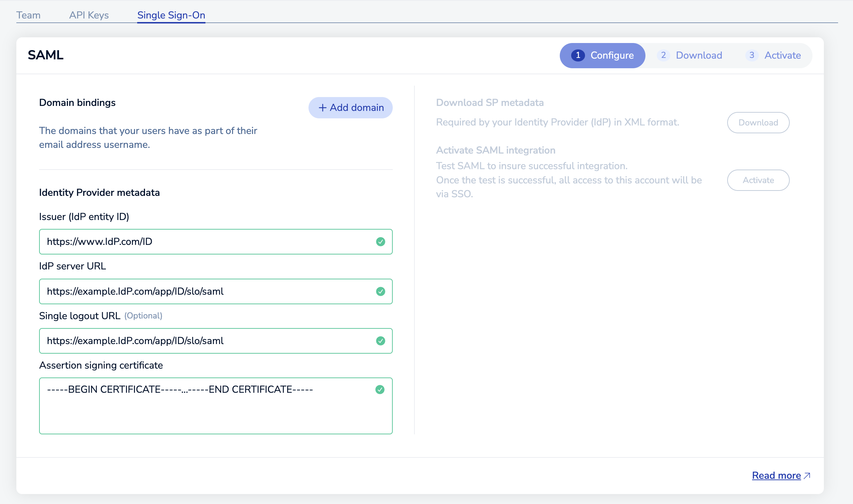853x504 pixels.
Task: Click the Add domain button
Action: (x=350, y=108)
